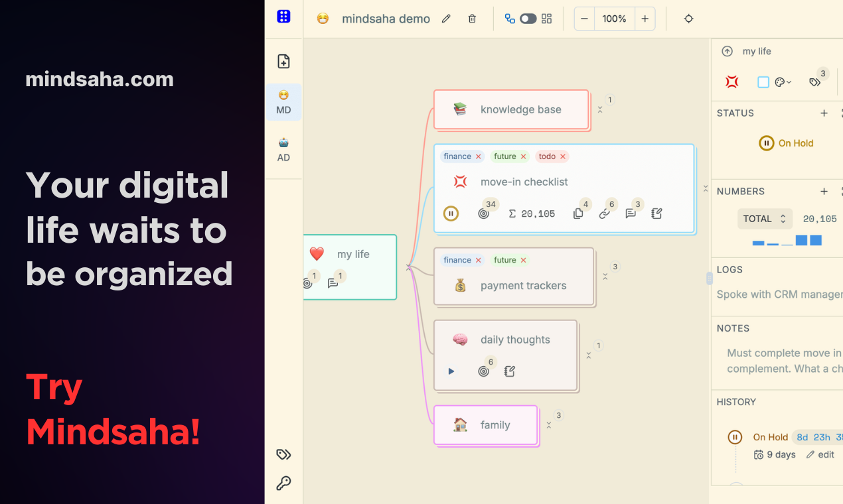843x504 pixels.
Task: Open the AD workspace in sidebar
Action: (283, 150)
